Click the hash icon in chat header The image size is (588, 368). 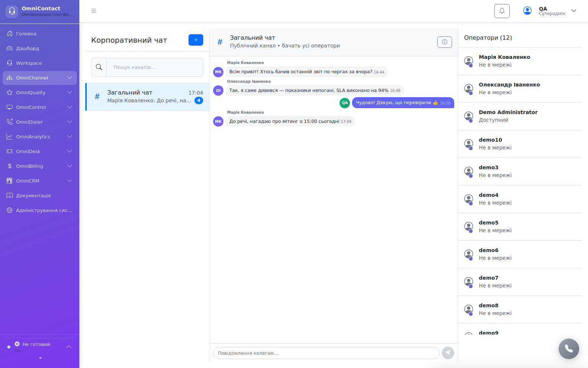coord(220,42)
